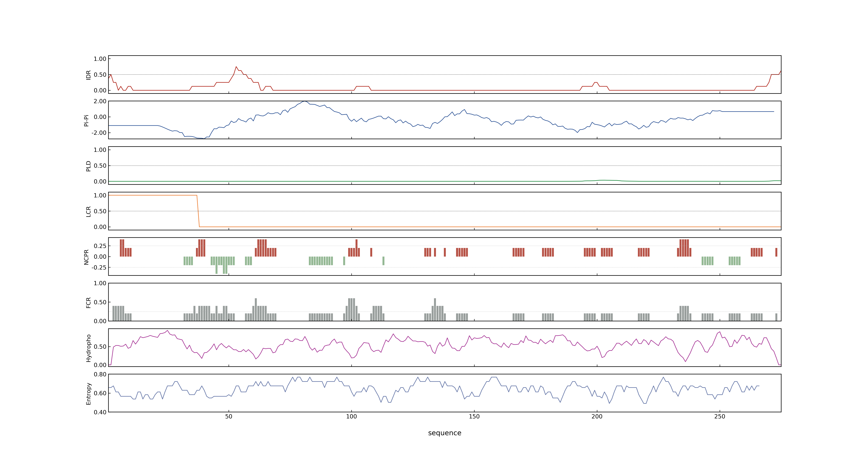
Task: Click the Entropy y-axis label
Action: (x=88, y=393)
